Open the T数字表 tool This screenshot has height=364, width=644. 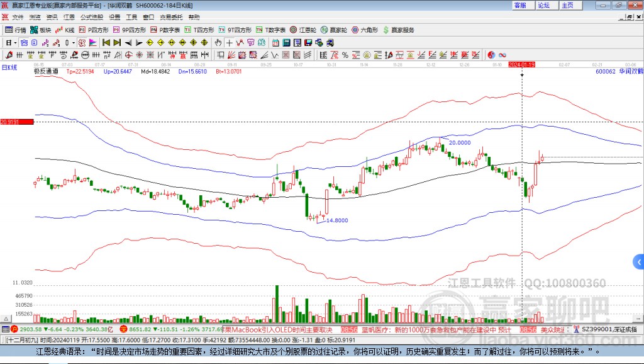(x=270, y=30)
